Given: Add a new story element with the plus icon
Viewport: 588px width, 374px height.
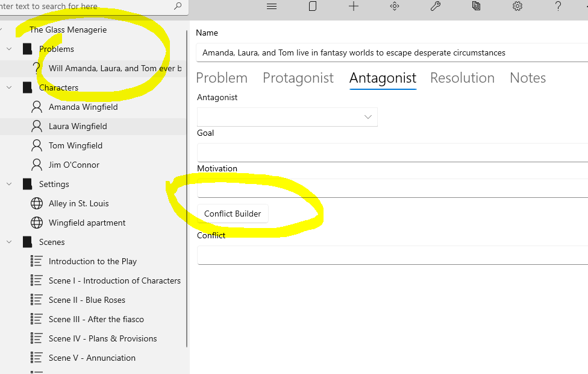Looking at the screenshot, I should click(353, 7).
